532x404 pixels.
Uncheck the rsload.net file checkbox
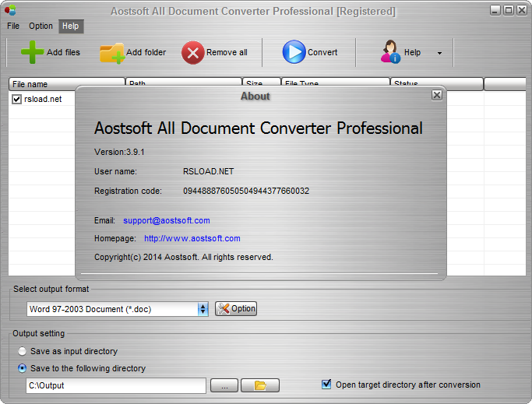(16, 99)
